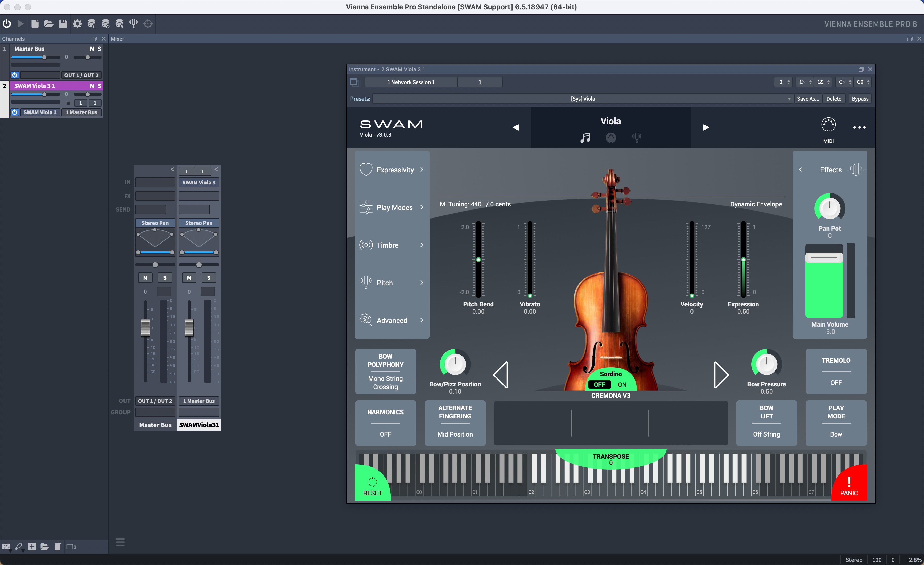Turn Sordino ON
Screen dimensions: 924x565
click(x=622, y=385)
